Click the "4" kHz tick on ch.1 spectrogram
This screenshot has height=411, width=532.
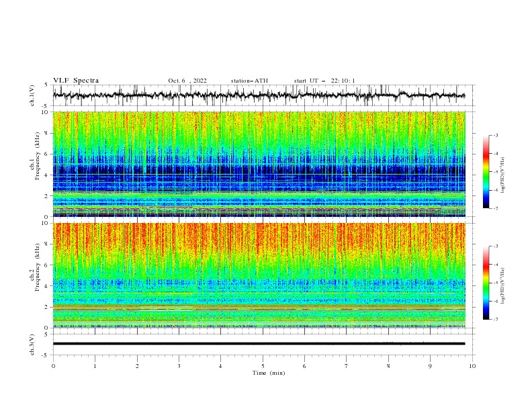click(47, 175)
